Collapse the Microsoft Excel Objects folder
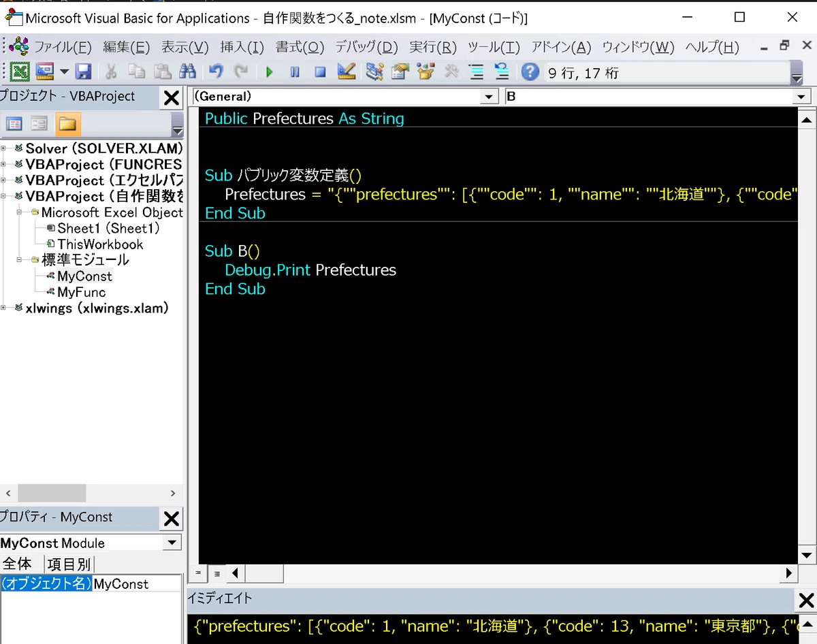817x644 pixels. pyautogui.click(x=20, y=212)
